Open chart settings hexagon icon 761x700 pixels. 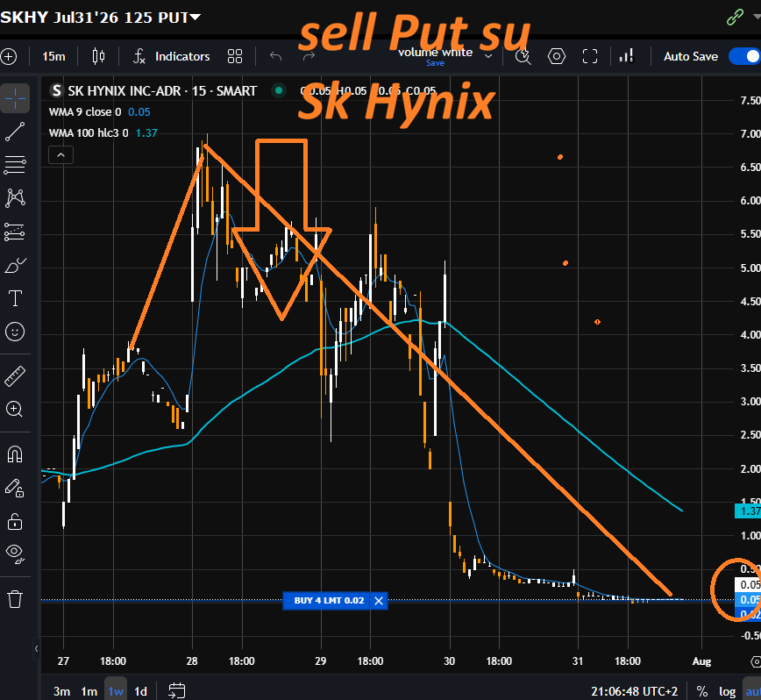[x=556, y=57]
